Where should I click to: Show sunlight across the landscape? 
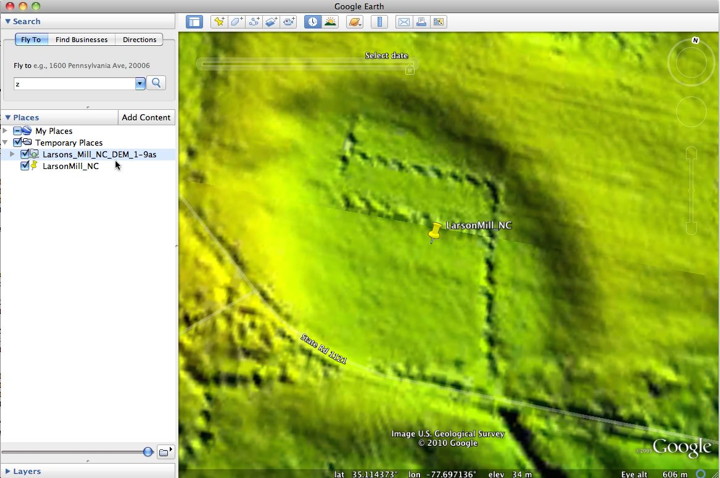point(330,21)
